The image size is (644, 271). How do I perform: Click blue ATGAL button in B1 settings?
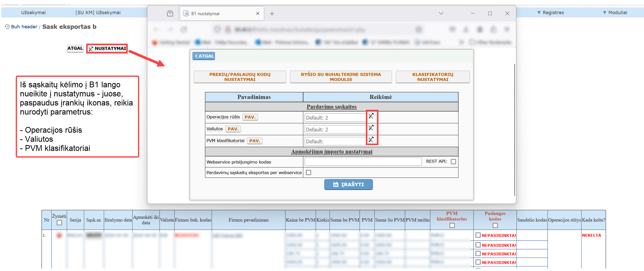(x=204, y=56)
